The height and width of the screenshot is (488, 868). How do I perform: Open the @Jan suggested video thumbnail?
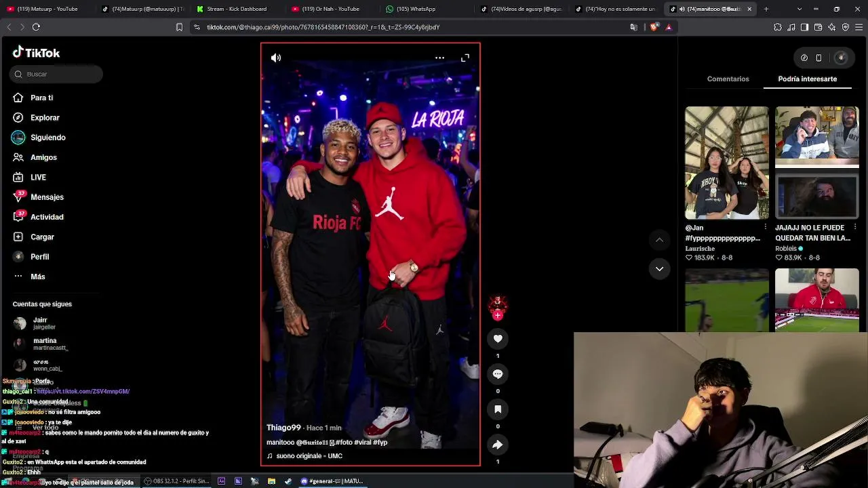tap(726, 163)
